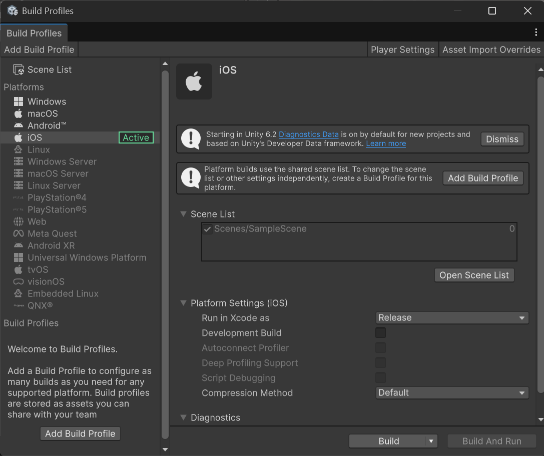Screen dimensions: 544x456
Task: Select the visionOS platform label
Action: 46,281
